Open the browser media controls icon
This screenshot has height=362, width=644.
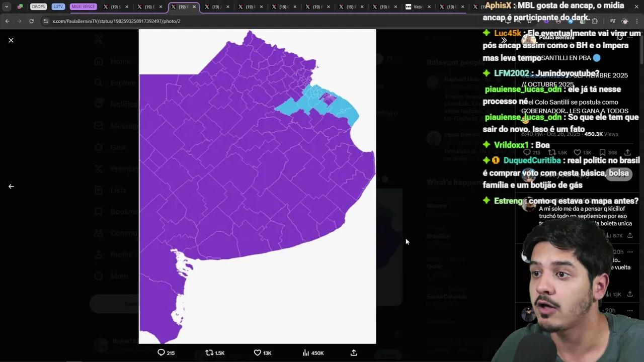(612, 21)
